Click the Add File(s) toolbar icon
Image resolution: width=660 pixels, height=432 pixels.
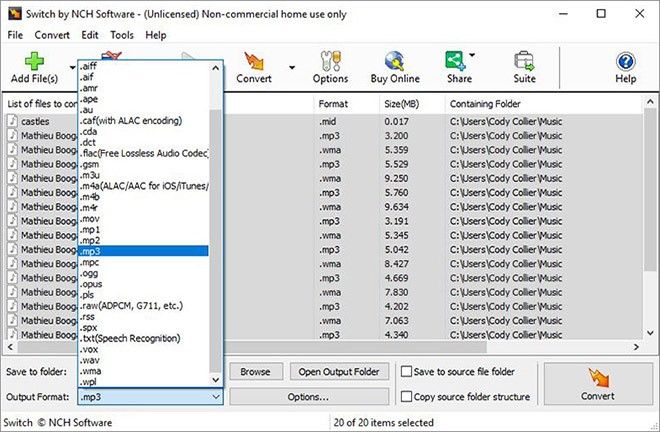(x=34, y=66)
